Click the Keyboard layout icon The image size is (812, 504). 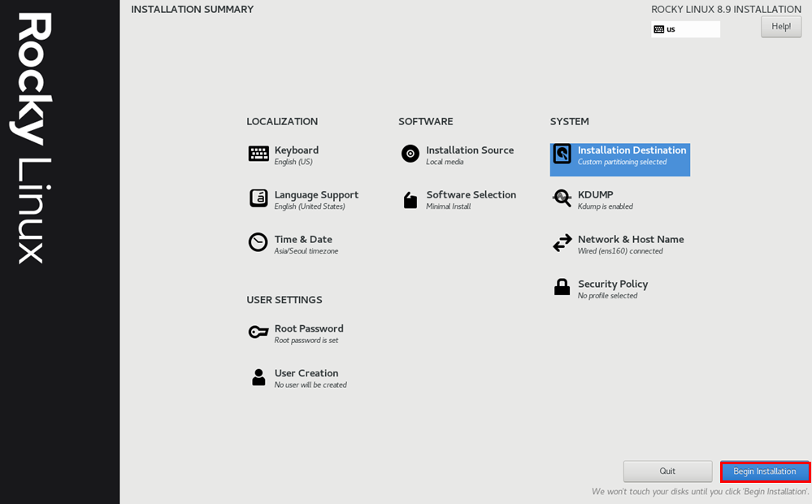[x=258, y=154]
